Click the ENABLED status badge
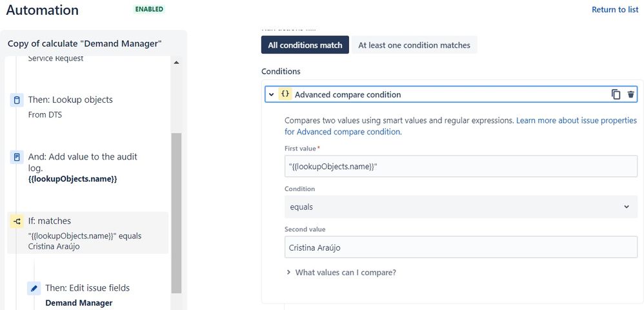 [x=149, y=9]
